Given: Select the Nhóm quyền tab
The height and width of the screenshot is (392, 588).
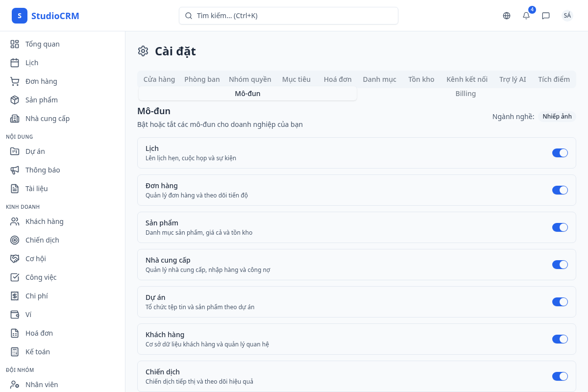Looking at the screenshot, I should tap(250, 79).
